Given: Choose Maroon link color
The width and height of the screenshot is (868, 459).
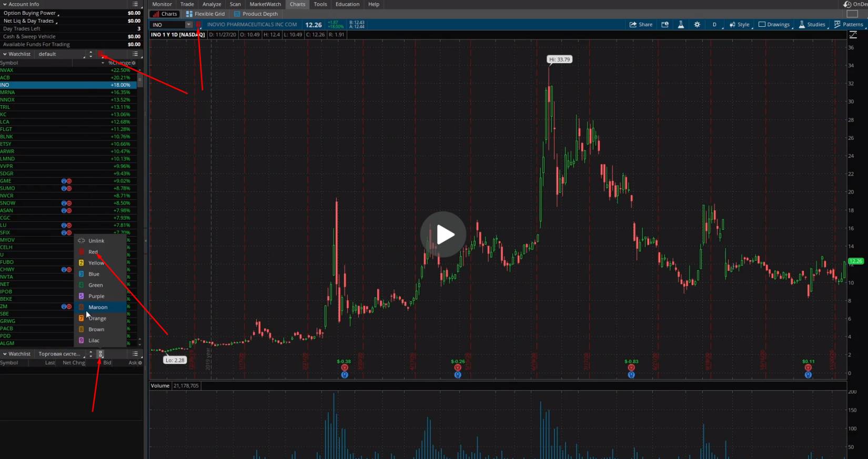Looking at the screenshot, I should click(x=98, y=307).
